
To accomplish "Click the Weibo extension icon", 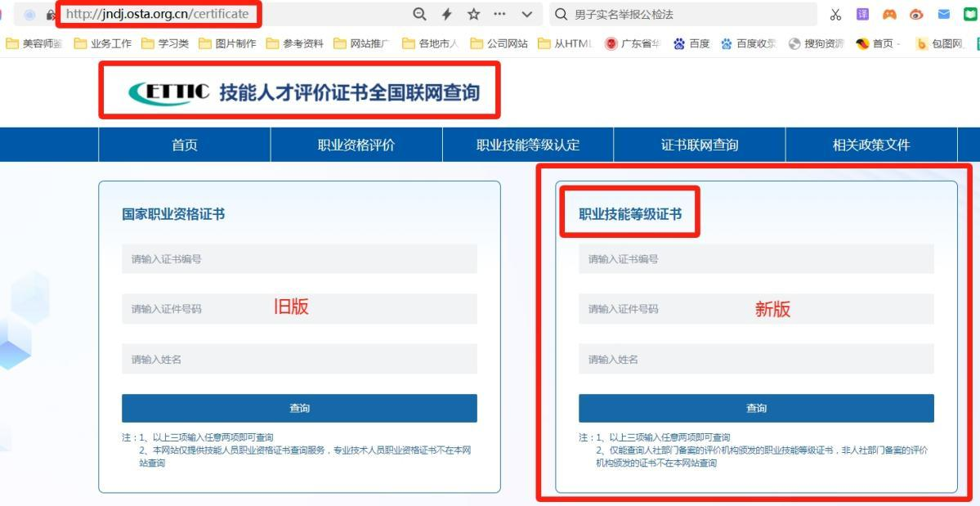I will coord(916,15).
